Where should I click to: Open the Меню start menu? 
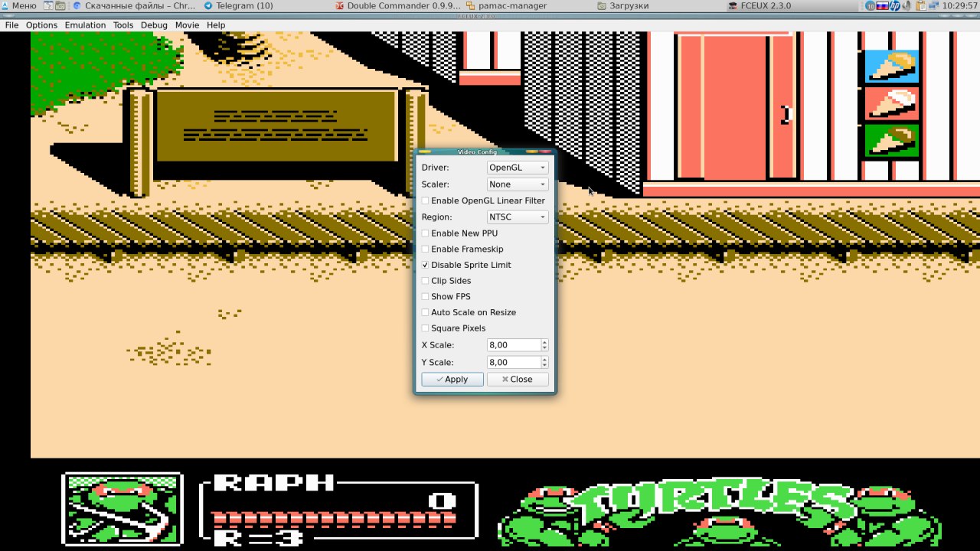(19, 5)
